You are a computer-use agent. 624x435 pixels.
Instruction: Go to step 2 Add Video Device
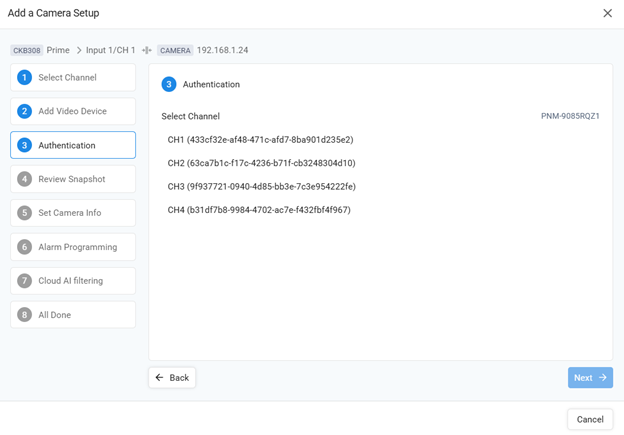click(x=73, y=111)
